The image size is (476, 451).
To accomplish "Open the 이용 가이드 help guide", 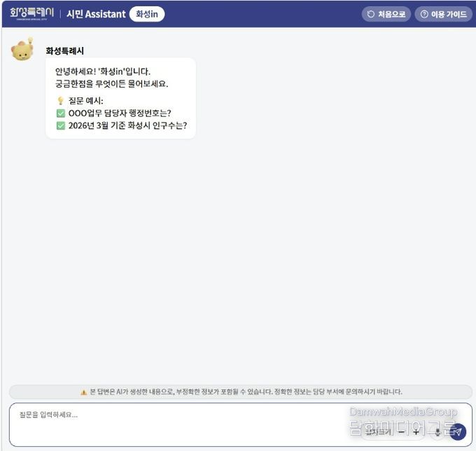I will coord(444,14).
